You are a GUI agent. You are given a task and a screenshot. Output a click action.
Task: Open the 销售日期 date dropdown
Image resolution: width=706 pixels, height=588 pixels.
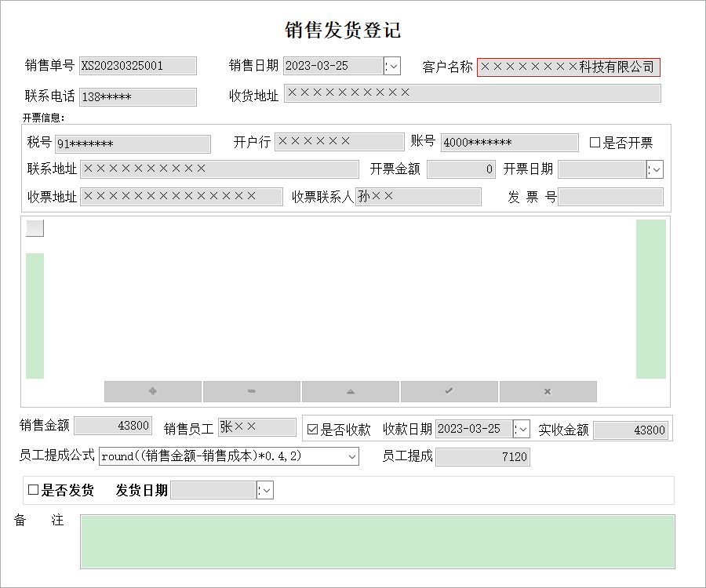[x=392, y=66]
